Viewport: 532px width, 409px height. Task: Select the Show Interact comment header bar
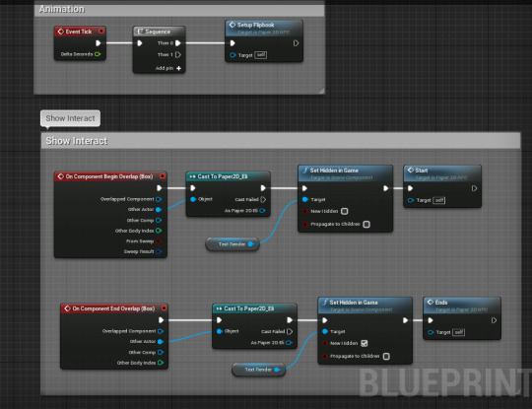point(281,141)
